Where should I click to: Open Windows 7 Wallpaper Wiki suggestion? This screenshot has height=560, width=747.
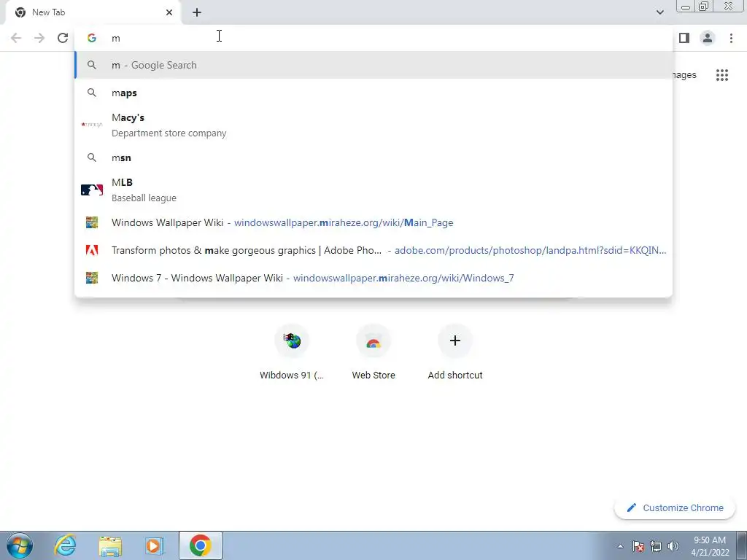tap(374, 278)
